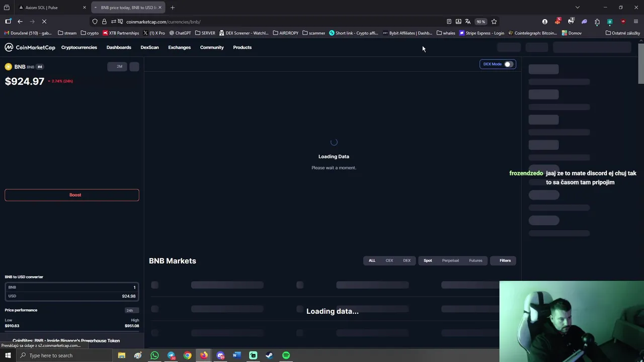This screenshot has width=644, height=362.
Task: Open Telegram from the taskbar
Action: pos(171,355)
